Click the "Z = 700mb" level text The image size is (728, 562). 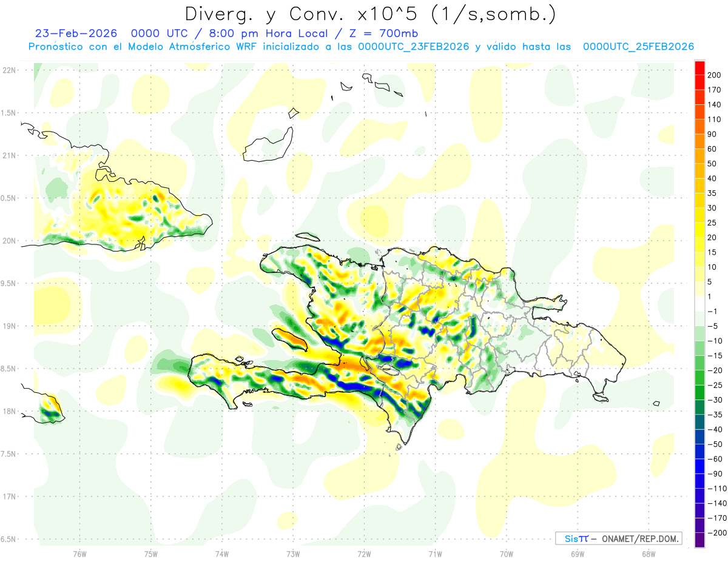click(x=382, y=33)
